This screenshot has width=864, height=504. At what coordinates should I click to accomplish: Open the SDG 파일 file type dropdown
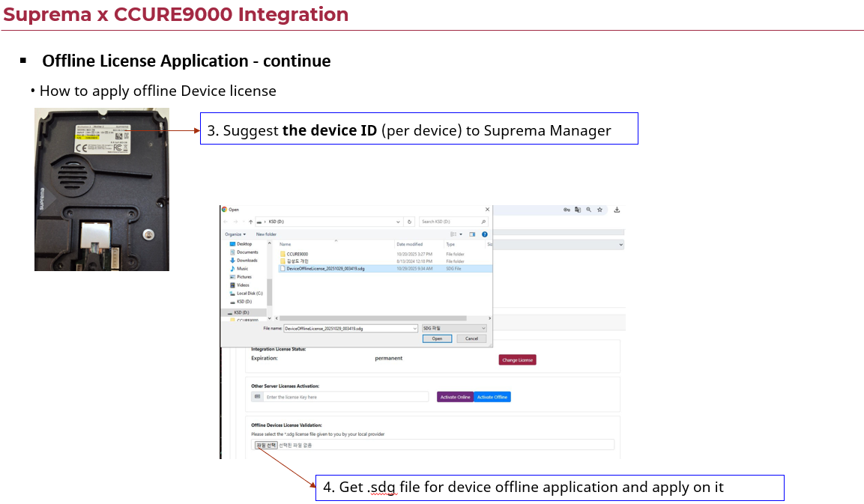point(454,329)
